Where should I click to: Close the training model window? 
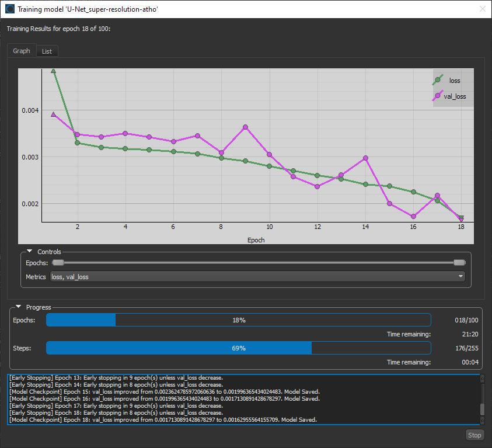(x=481, y=9)
